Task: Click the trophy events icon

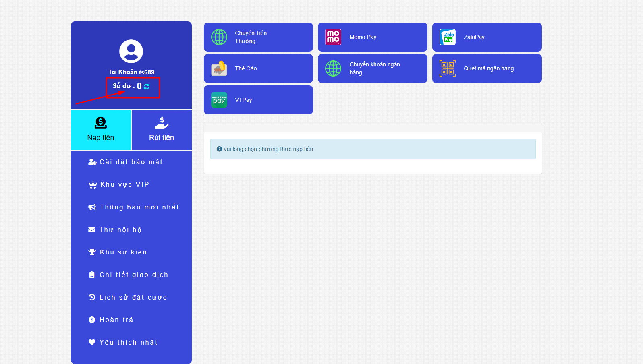Action: click(92, 252)
